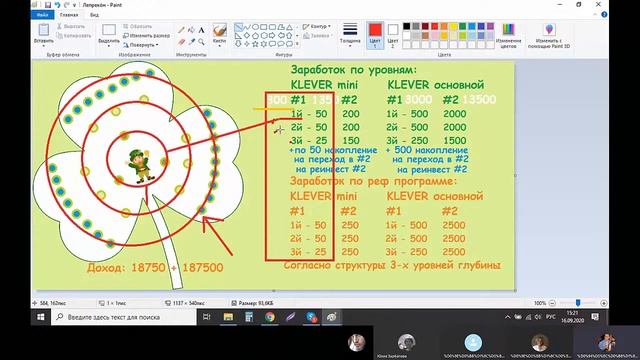Click the Undo arrow in title bar

point(57,5)
